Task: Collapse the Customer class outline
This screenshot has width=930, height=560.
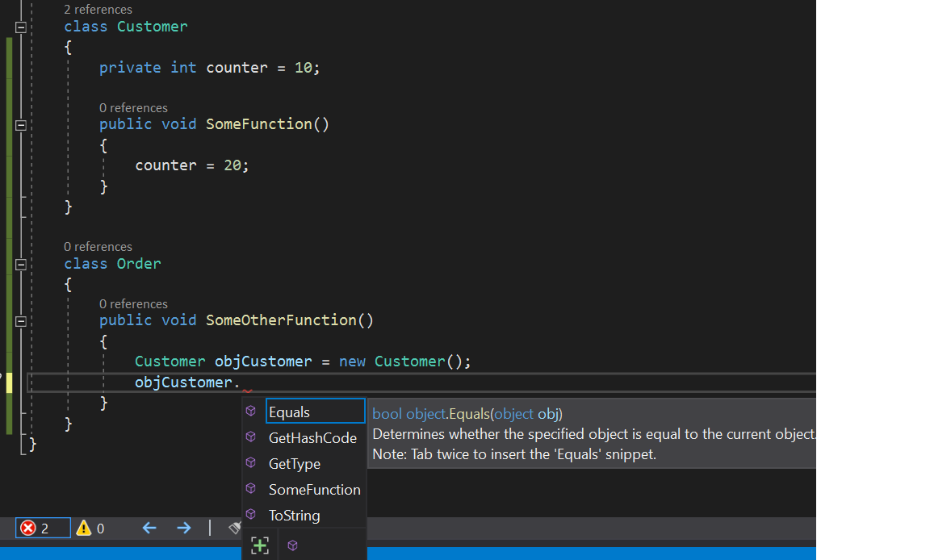Action: coord(20,27)
